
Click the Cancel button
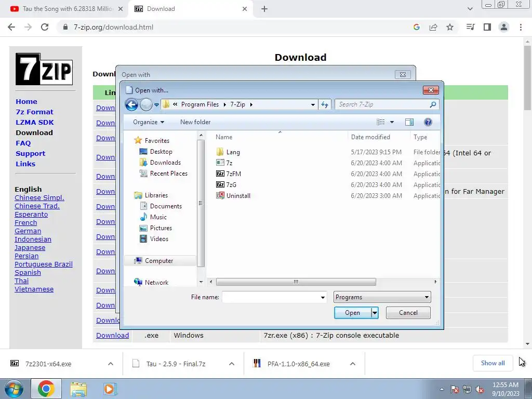tap(408, 313)
